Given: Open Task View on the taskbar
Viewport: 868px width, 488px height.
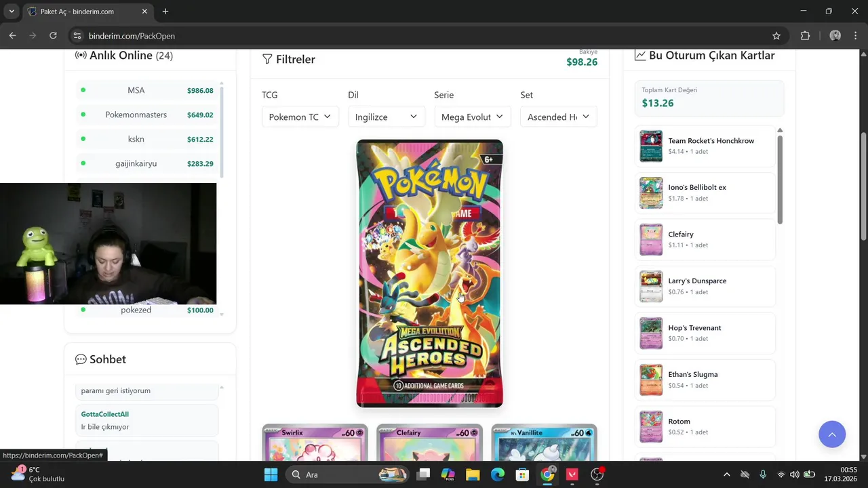Looking at the screenshot, I should point(423,474).
